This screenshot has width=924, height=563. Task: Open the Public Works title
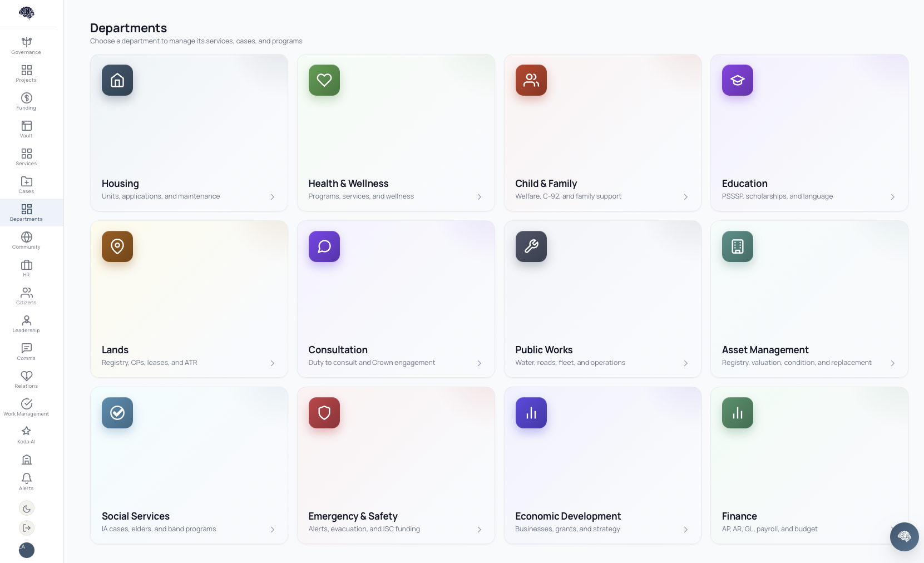(x=543, y=350)
